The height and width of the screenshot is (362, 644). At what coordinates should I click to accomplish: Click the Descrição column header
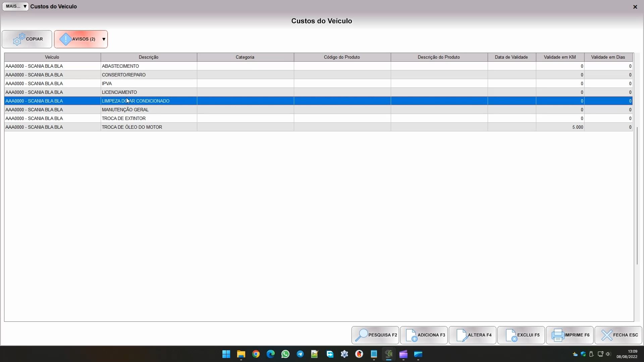click(x=149, y=57)
